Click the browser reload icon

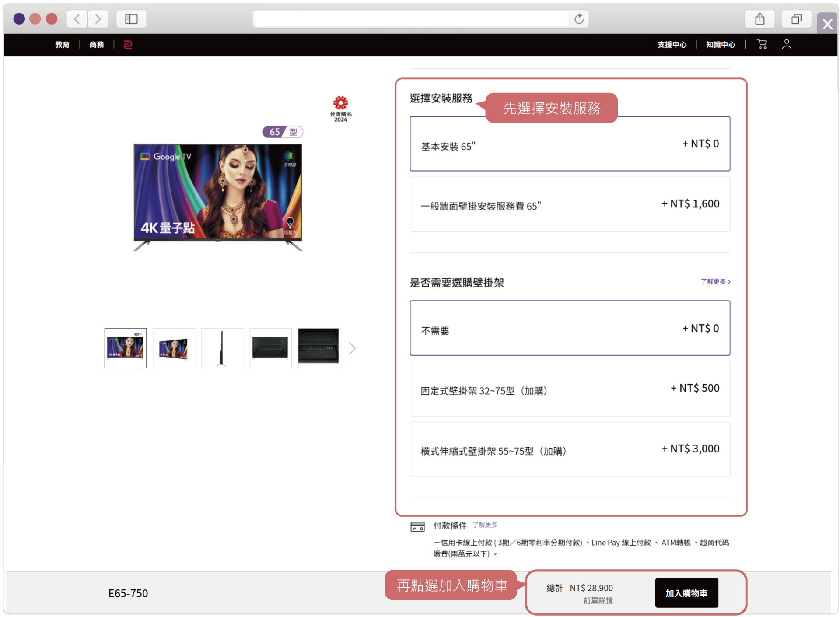579,19
